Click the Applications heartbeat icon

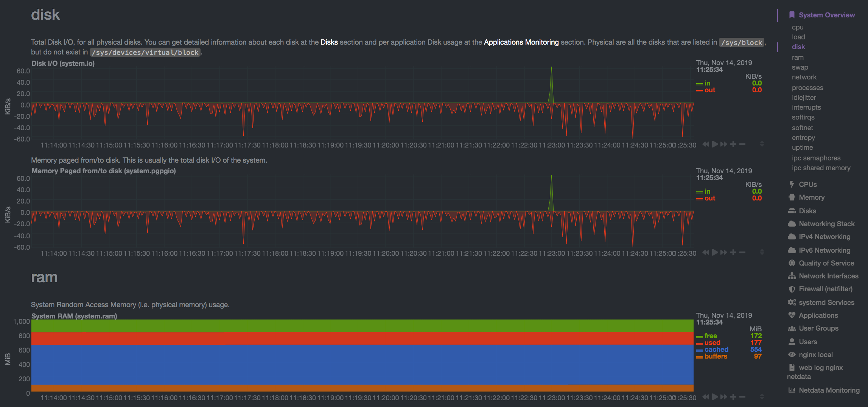click(793, 315)
